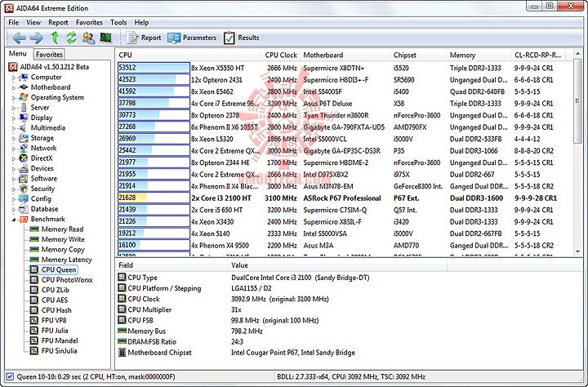The height and width of the screenshot is (387, 588).
Task: Select the Motherboard tree icon
Action: [24, 87]
